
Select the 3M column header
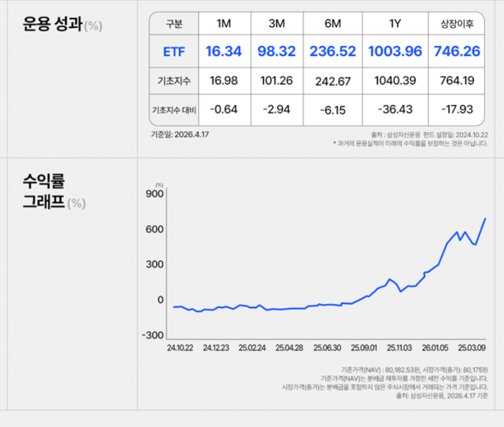click(277, 24)
